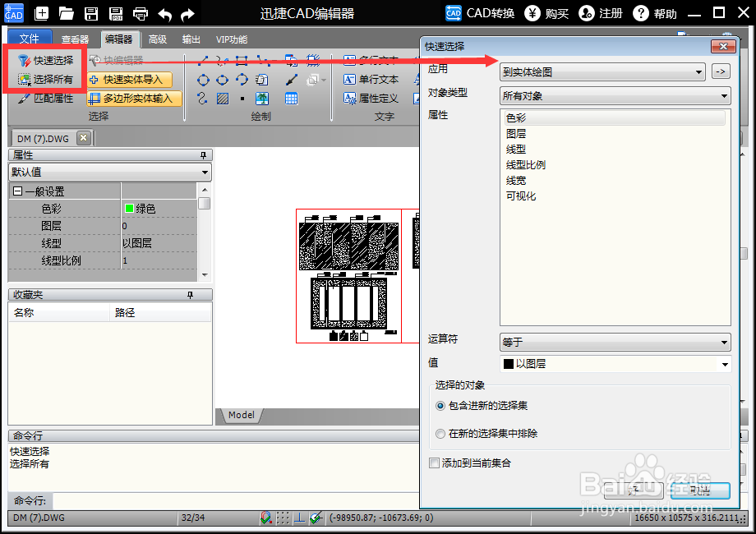Enable the 添加到当前集合 checkbox

435,463
